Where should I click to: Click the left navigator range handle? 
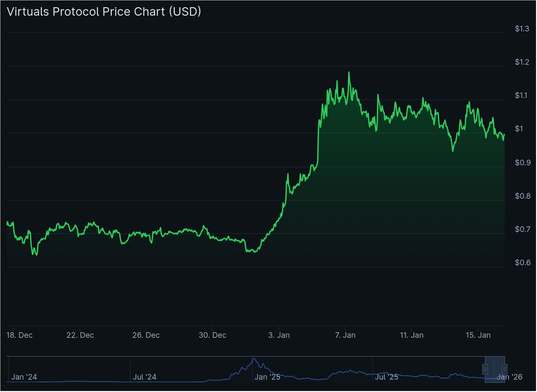[485, 369]
